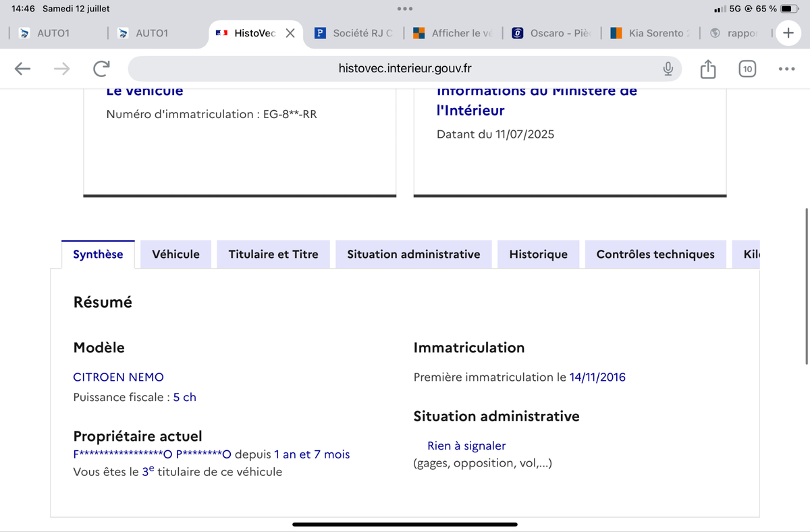The image size is (810, 532).
Task: Tap the histovec.interieur.gouv.fr address field
Action: click(405, 68)
